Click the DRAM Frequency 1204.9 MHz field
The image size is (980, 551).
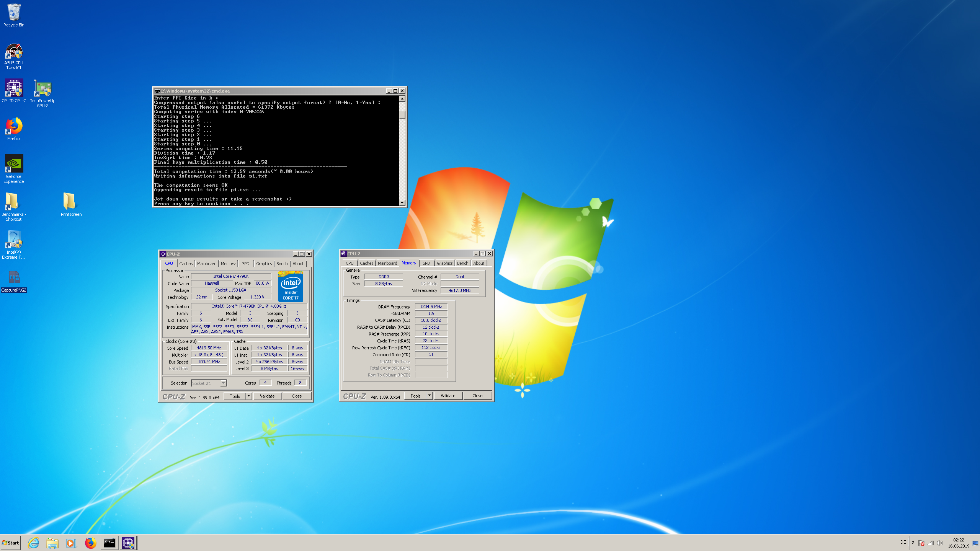431,306
